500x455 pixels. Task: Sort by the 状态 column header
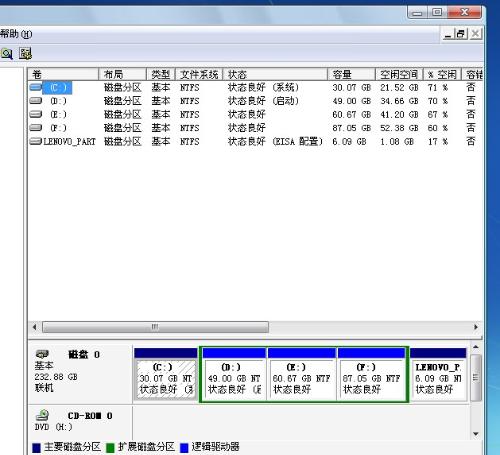coord(275,74)
